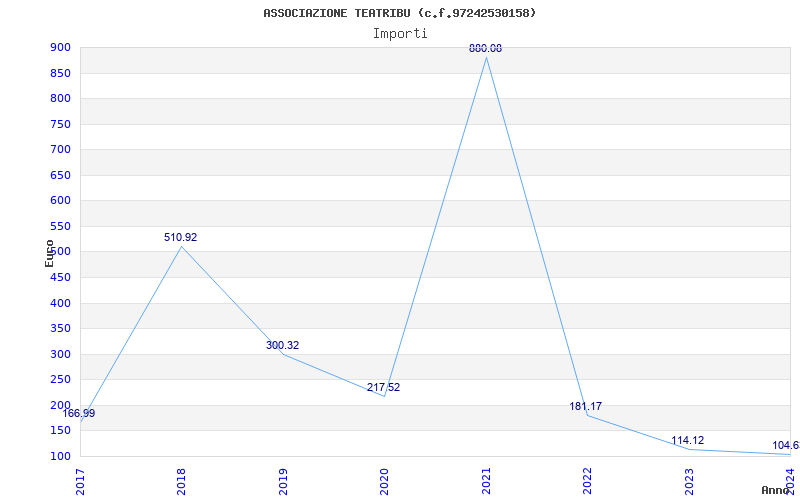Select the 104.6 data label for 2024
Screen dimensions: 800x500
[786, 445]
